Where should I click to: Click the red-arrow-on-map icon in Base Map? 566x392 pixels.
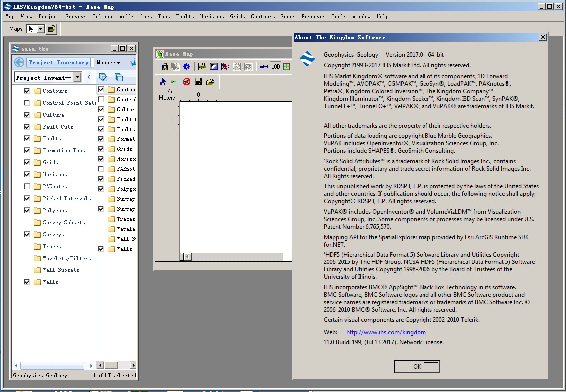point(225,66)
